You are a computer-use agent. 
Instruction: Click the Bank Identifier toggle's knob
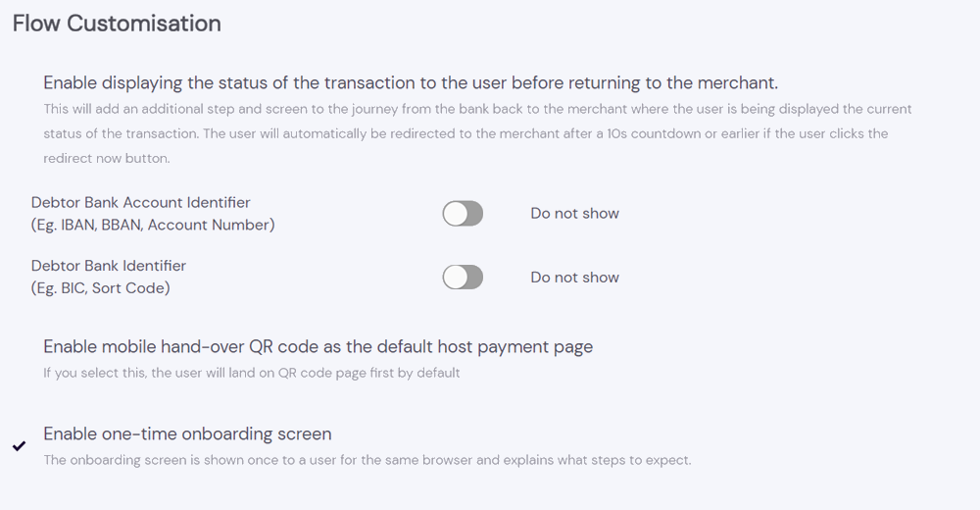(x=455, y=278)
